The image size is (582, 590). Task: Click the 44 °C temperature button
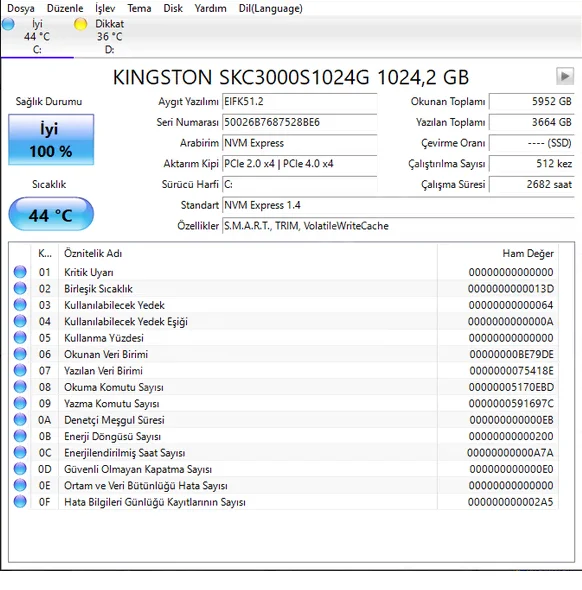51,214
